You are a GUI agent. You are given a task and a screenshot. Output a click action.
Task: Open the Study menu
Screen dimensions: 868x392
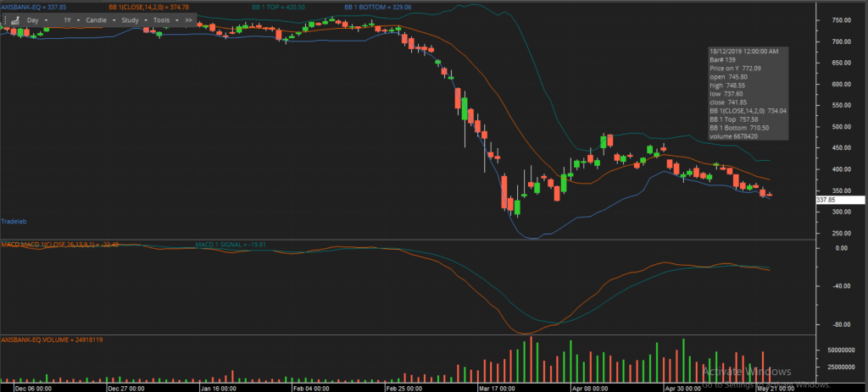point(135,20)
